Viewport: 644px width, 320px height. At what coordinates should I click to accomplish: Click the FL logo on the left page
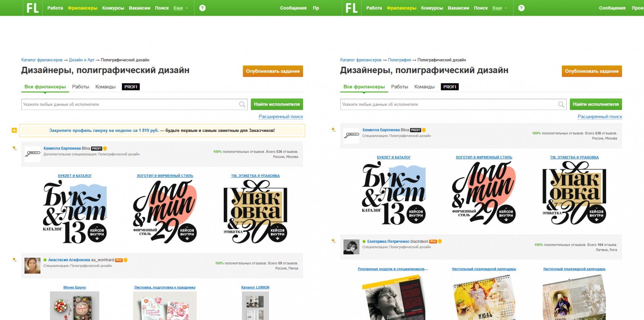point(33,8)
